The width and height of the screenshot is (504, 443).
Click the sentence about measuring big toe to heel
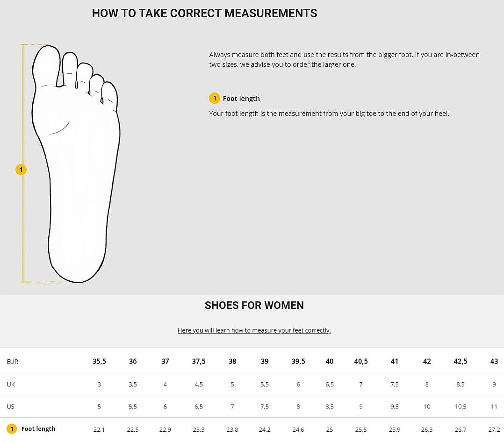pos(329,114)
